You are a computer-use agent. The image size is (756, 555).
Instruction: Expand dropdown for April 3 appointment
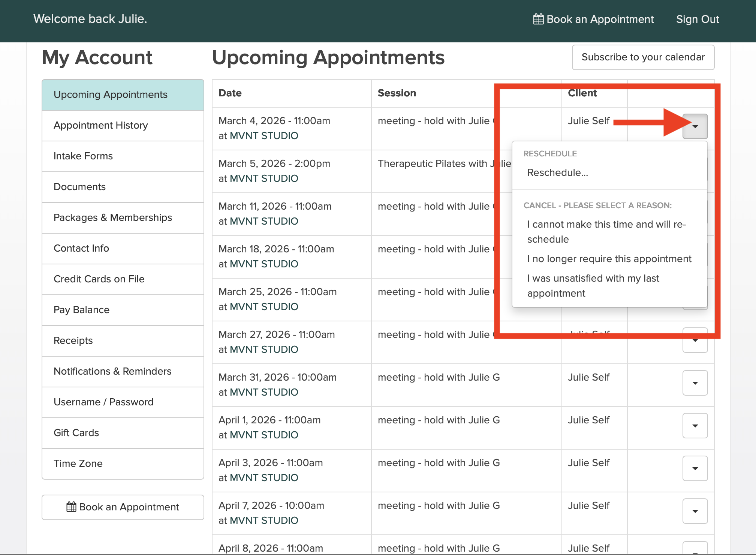coord(695,469)
